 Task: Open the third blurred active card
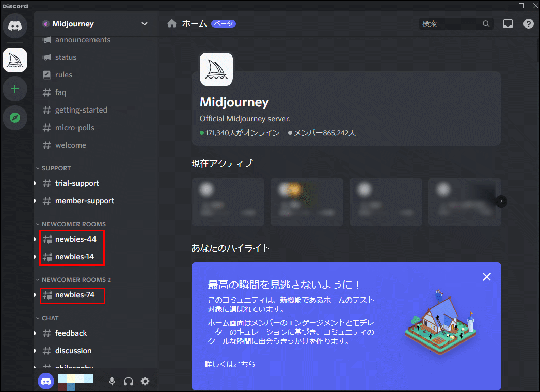pos(386,202)
